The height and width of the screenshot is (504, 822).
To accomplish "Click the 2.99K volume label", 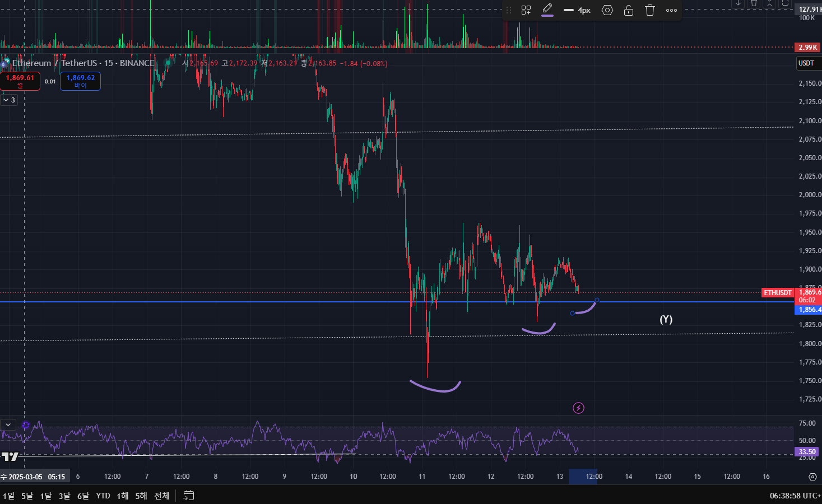I will 807,48.
